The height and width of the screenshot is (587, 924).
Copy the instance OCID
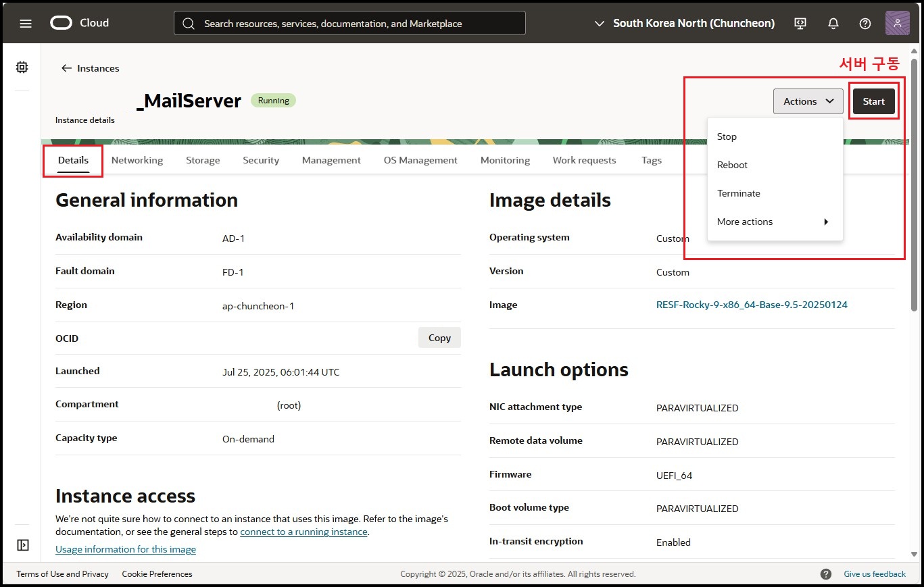[x=439, y=338]
